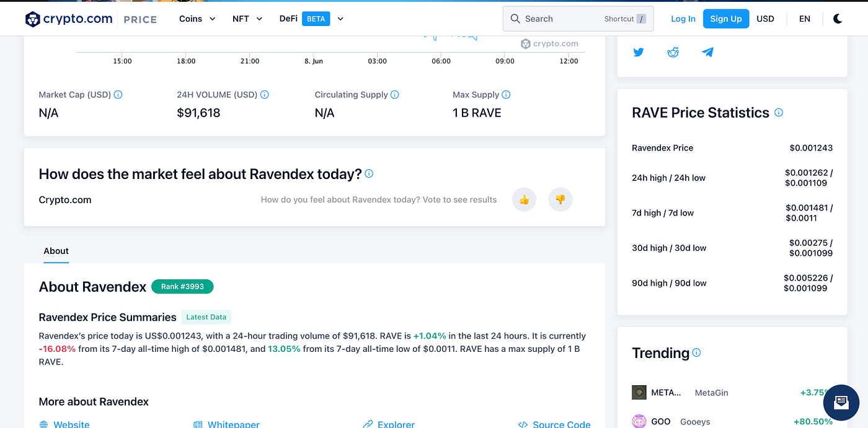The width and height of the screenshot is (868, 428).
Task: Click the 7d high / 7d low row
Action: [x=732, y=212]
